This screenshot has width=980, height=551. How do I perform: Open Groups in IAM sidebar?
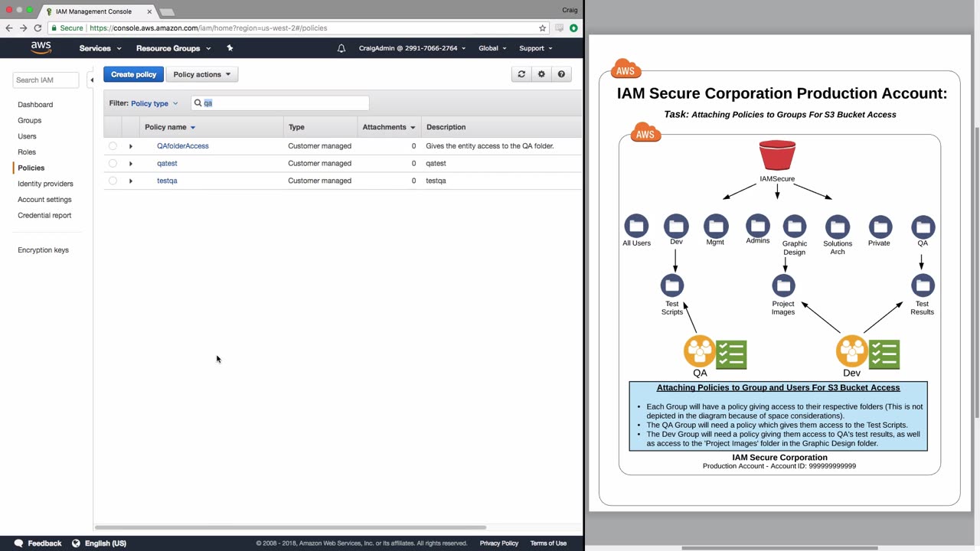coord(30,120)
